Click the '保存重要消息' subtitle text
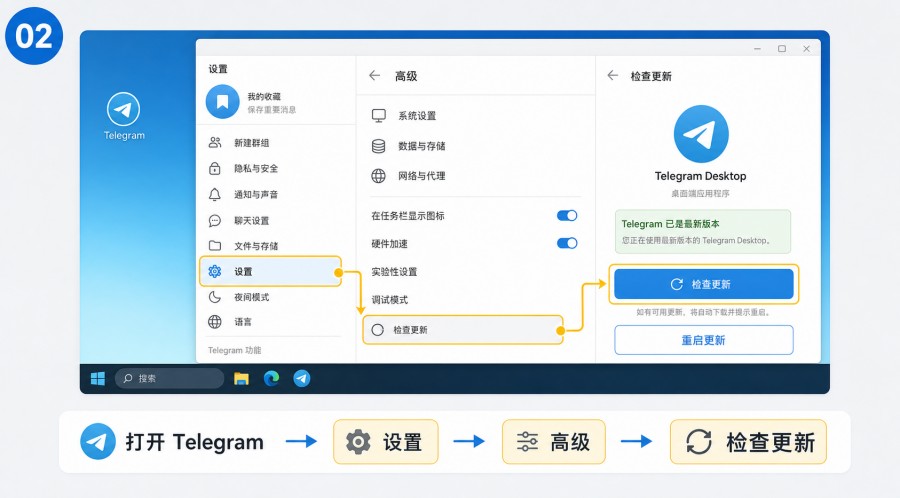Viewport: 900px width, 498px height. pos(272,110)
